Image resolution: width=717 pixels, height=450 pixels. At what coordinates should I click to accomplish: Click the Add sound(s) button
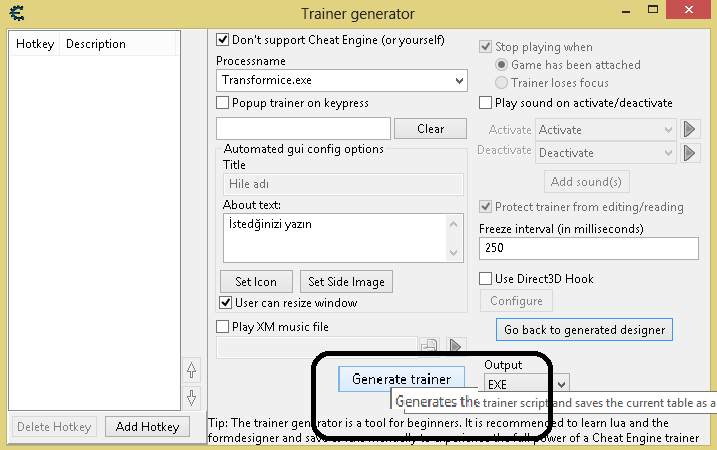pos(586,182)
